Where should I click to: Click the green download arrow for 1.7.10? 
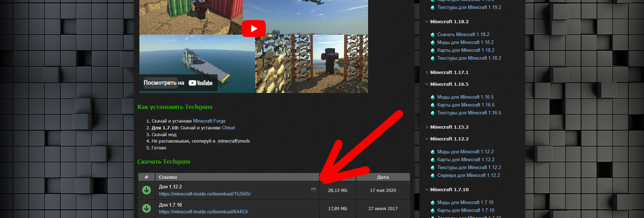(146, 208)
